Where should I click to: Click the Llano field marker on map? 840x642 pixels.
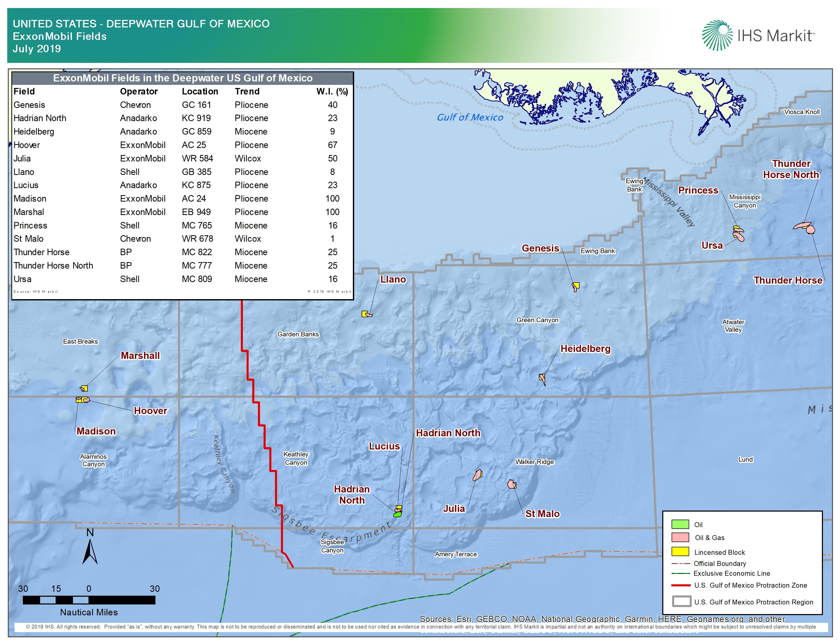click(367, 314)
